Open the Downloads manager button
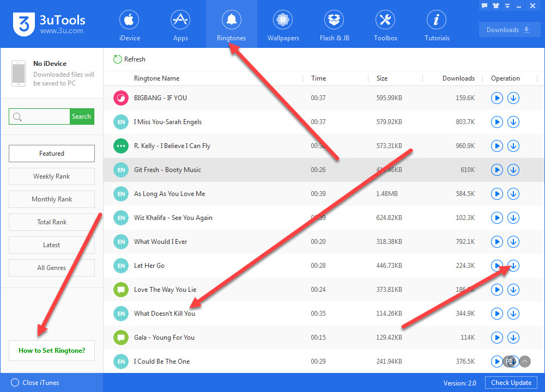Screen dimensions: 545x392 coord(510,30)
